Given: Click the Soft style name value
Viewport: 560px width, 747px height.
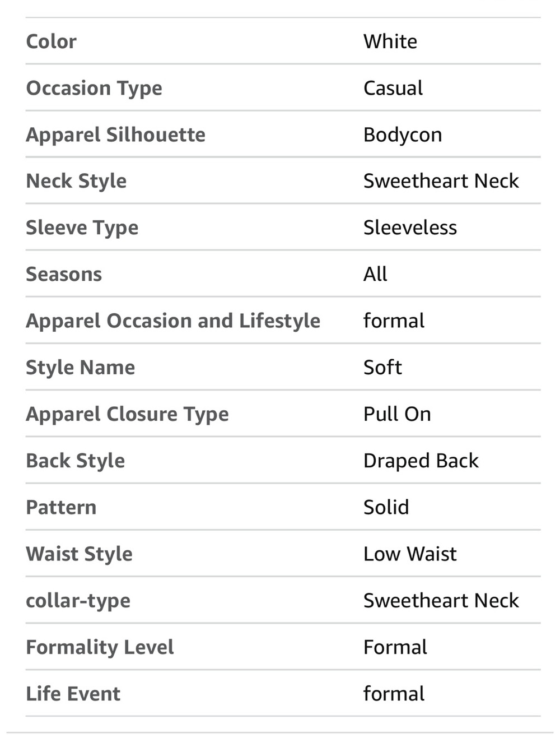Looking at the screenshot, I should (x=382, y=368).
